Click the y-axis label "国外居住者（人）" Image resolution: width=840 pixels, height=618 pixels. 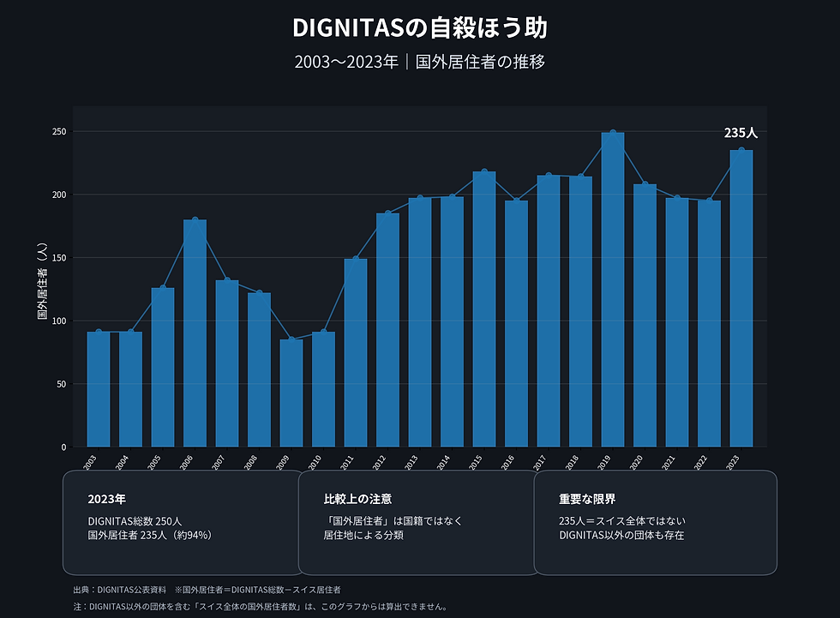click(x=42, y=281)
